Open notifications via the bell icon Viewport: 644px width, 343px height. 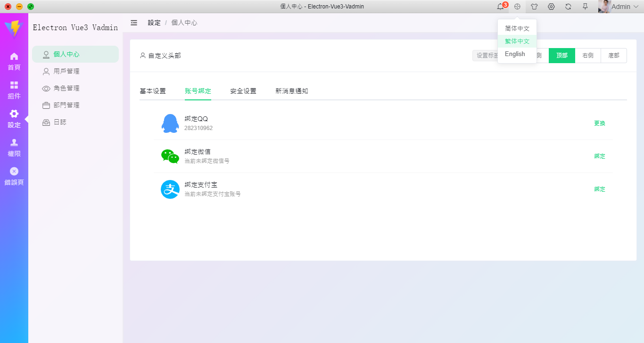click(501, 7)
